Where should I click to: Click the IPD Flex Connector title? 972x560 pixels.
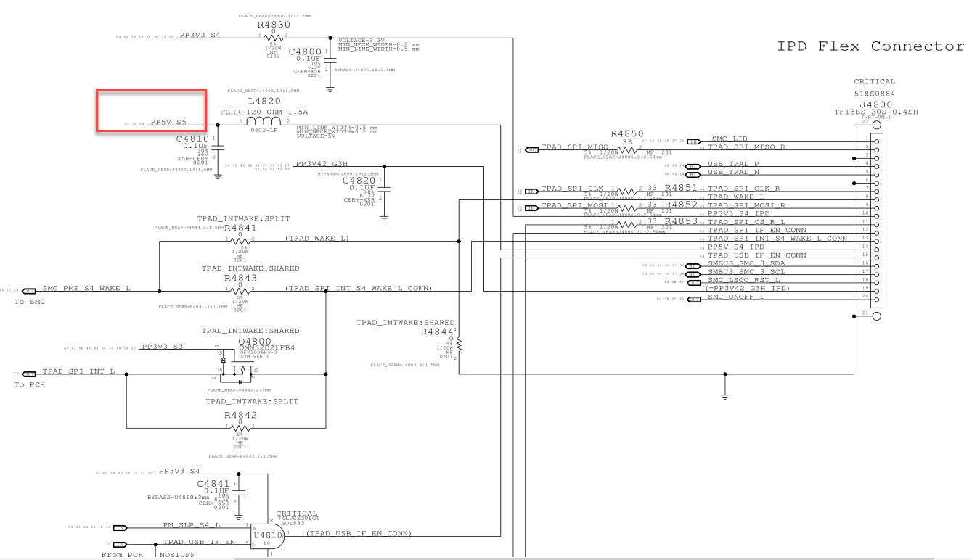(x=870, y=46)
